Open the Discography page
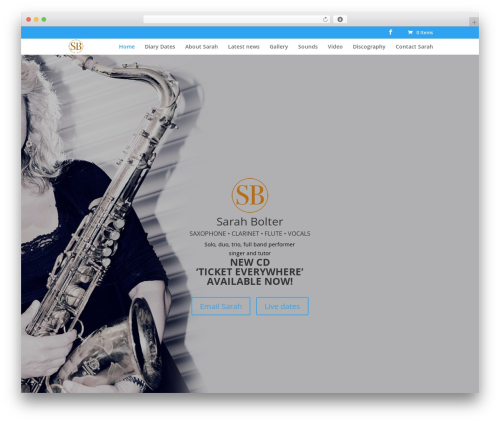 pyautogui.click(x=369, y=47)
